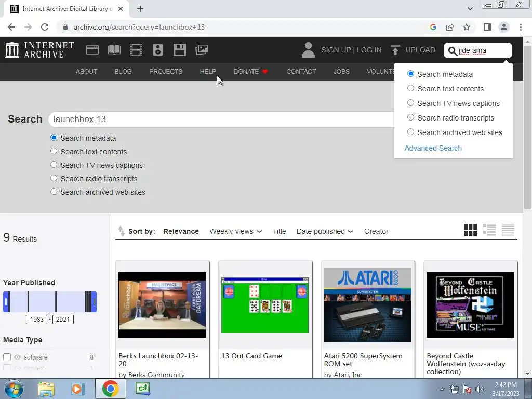Viewport: 532px width, 399px height.
Task: Open the ABOUT menu item
Action: coord(87,72)
